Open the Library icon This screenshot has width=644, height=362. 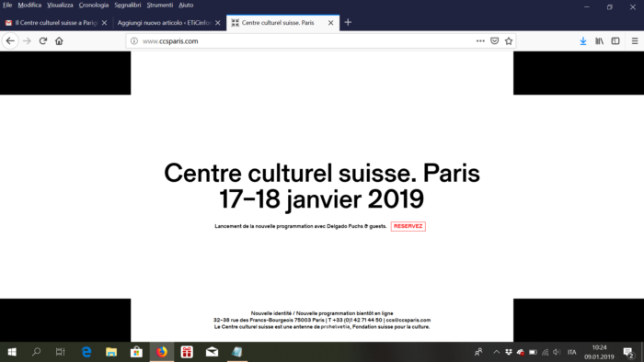pyautogui.click(x=599, y=41)
